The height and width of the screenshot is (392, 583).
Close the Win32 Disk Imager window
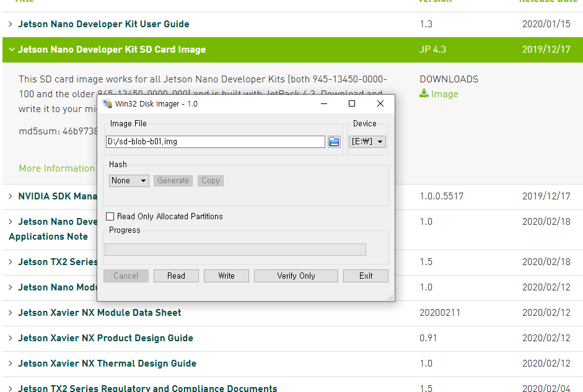(x=380, y=103)
